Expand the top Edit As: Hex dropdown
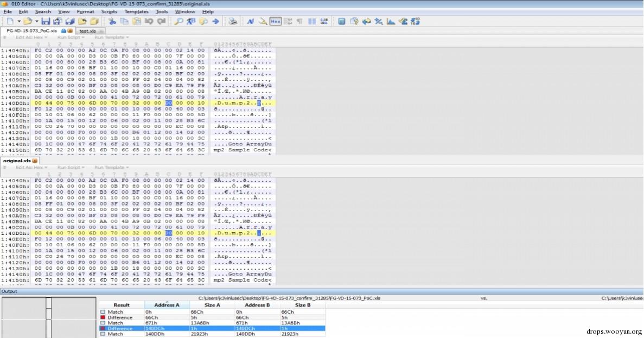Image resolution: width=644 pixels, height=338 pixels. coord(31,37)
